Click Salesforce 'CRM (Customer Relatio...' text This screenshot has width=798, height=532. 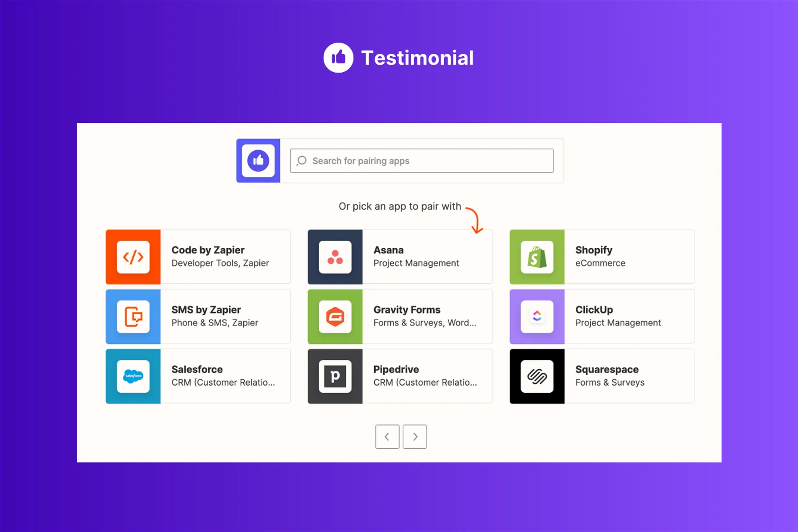pos(223,382)
